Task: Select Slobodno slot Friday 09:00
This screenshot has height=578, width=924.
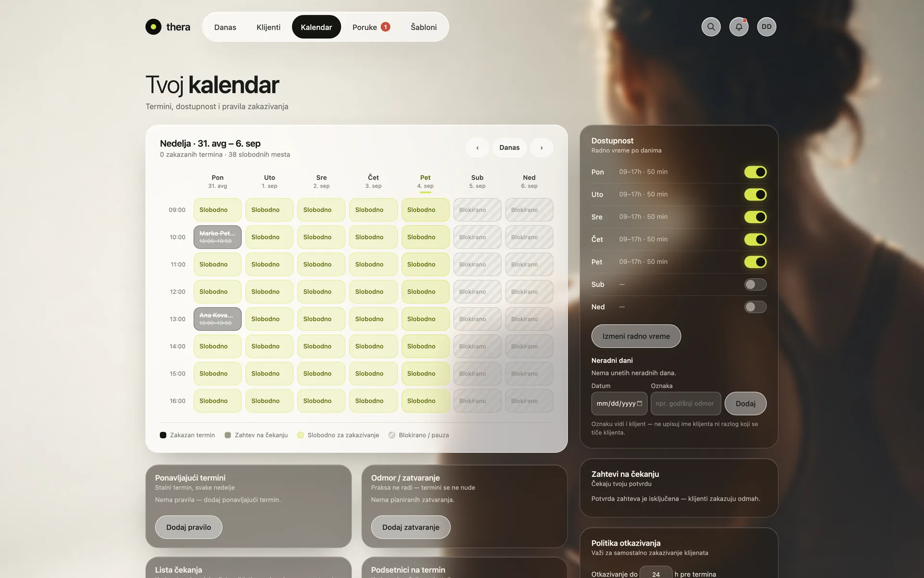Action: point(425,210)
